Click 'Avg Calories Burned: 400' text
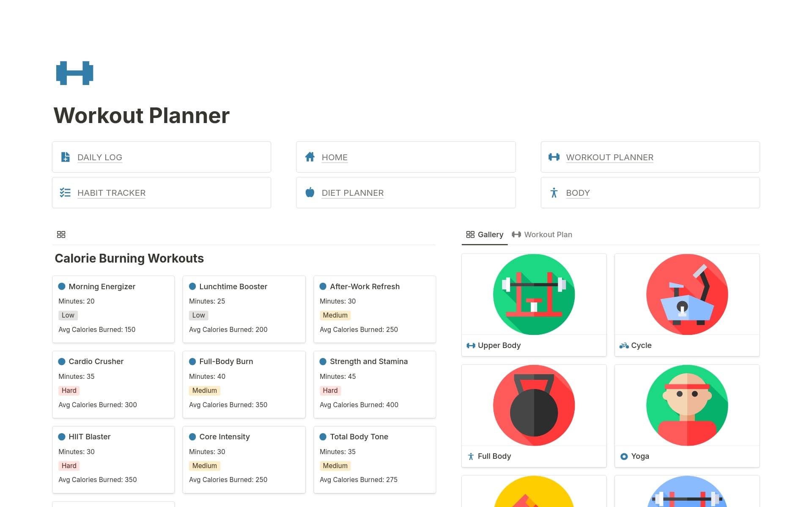The height and width of the screenshot is (507, 812). (359, 405)
